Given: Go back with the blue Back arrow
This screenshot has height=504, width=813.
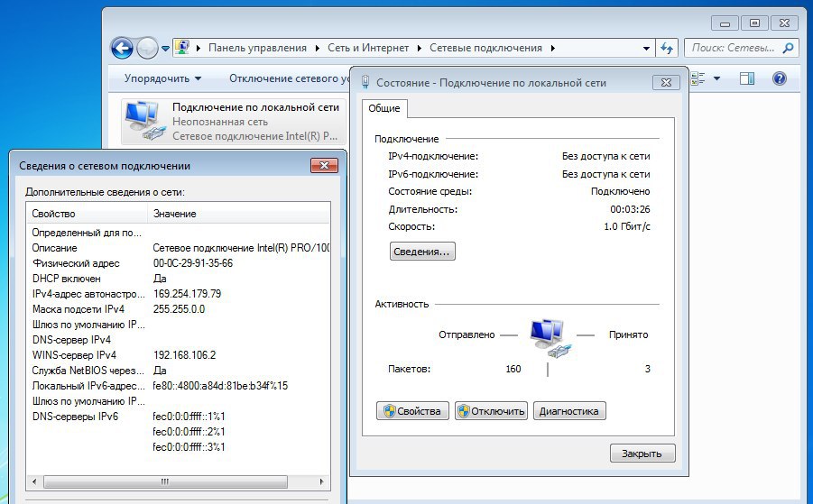Looking at the screenshot, I should coord(122,48).
